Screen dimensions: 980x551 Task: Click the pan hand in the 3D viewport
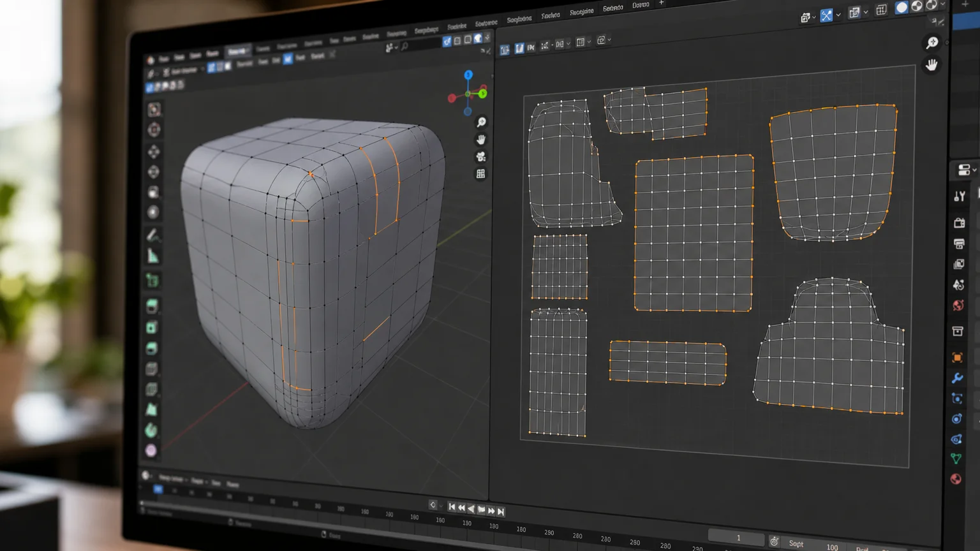pyautogui.click(x=481, y=139)
